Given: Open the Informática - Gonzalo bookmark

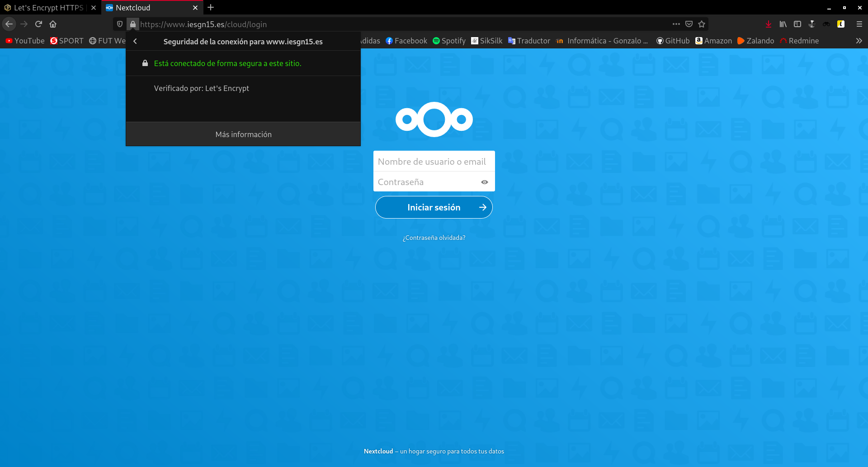Looking at the screenshot, I should pyautogui.click(x=602, y=41).
